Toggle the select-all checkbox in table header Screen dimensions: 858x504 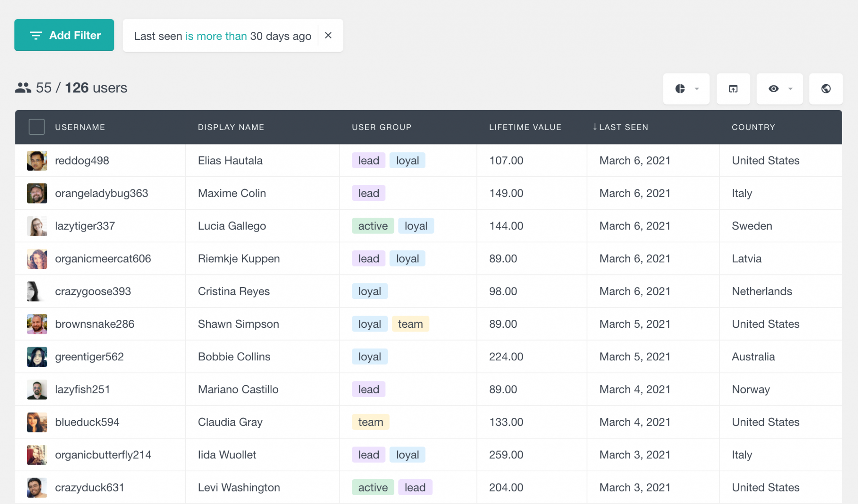point(36,126)
